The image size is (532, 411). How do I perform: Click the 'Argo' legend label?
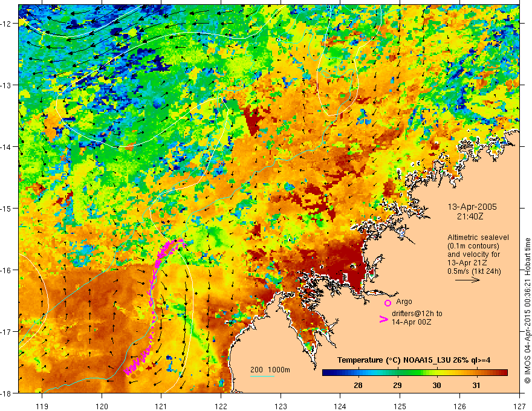(404, 302)
